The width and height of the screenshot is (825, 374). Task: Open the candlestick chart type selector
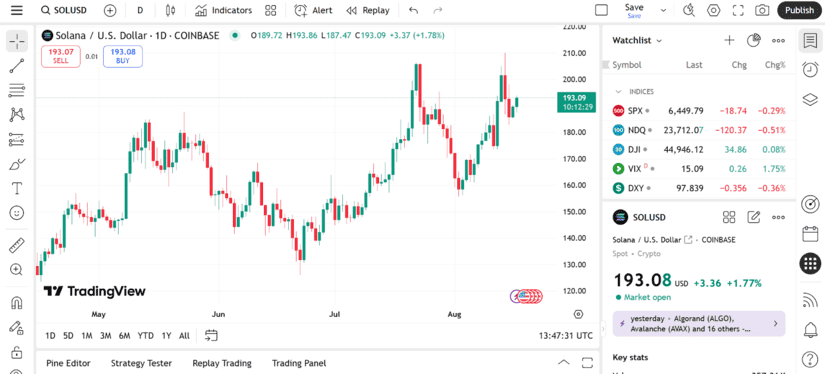pos(170,10)
